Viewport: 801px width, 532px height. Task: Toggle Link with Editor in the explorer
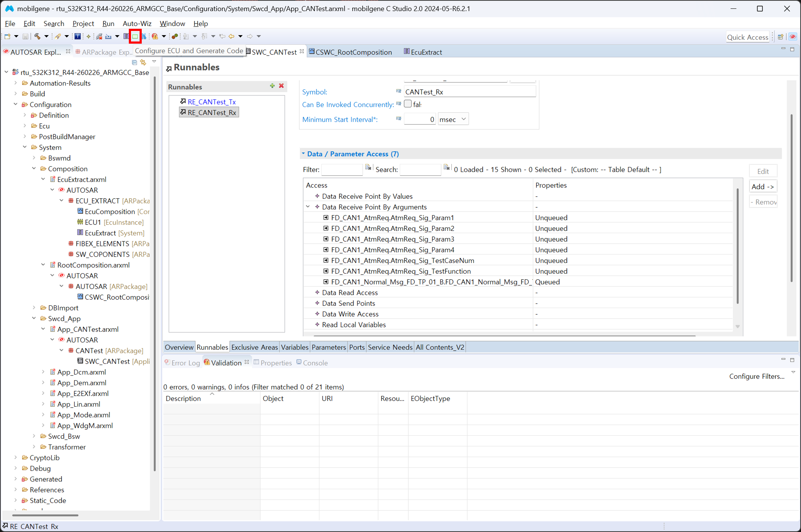click(x=143, y=62)
